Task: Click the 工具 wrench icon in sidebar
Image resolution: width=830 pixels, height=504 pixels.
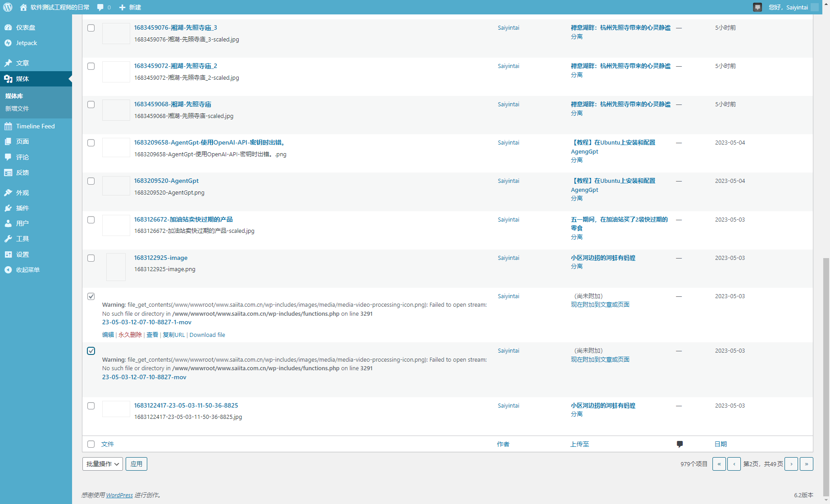Action: (8, 239)
